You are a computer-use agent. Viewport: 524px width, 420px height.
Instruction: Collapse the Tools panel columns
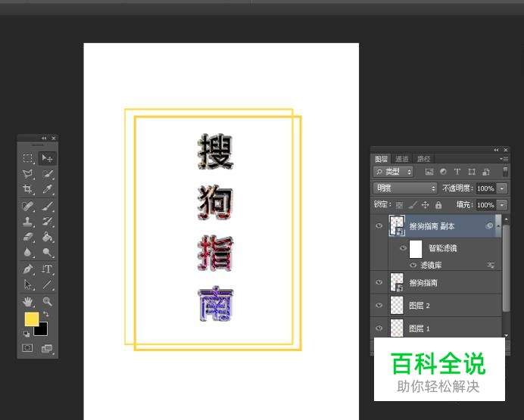(44, 138)
